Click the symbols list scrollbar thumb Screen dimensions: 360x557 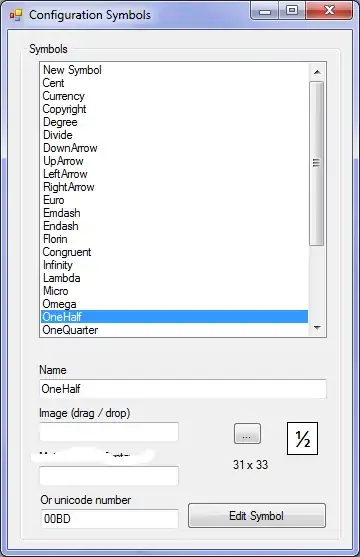point(316,163)
